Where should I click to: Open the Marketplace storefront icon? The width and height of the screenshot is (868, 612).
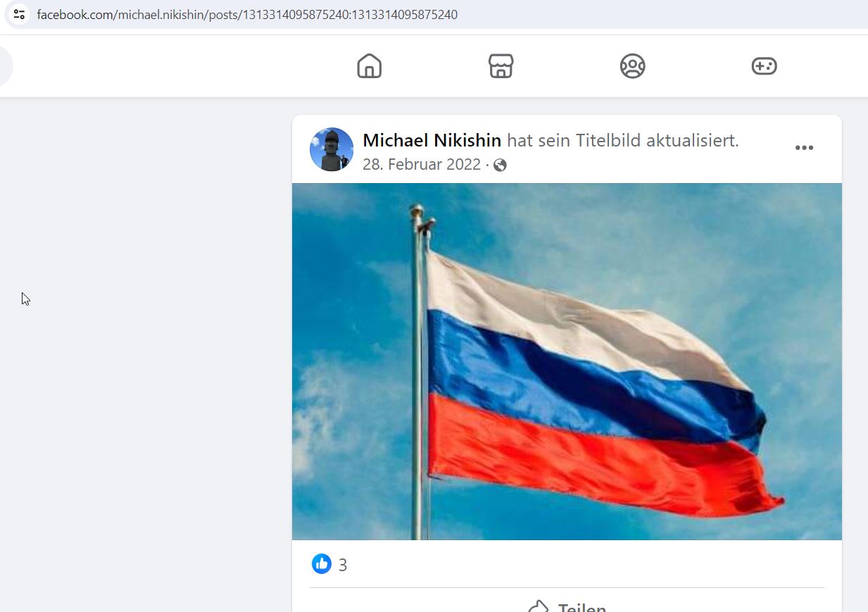click(501, 66)
